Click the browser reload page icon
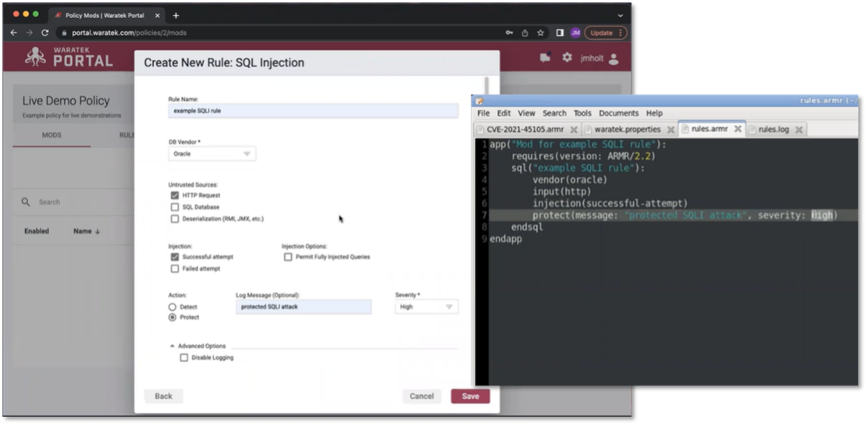868x427 pixels. pos(44,33)
